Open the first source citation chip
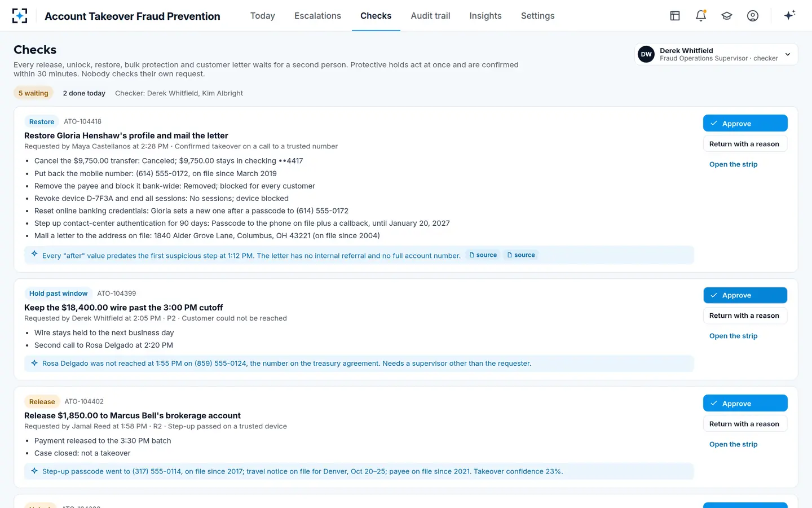812x508 pixels. tap(483, 255)
